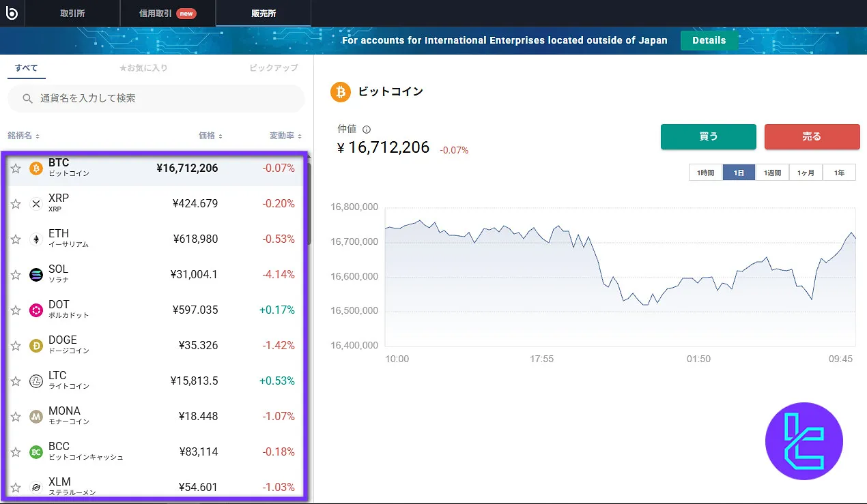Star LTC as a favorite
The width and height of the screenshot is (867, 504).
16,381
